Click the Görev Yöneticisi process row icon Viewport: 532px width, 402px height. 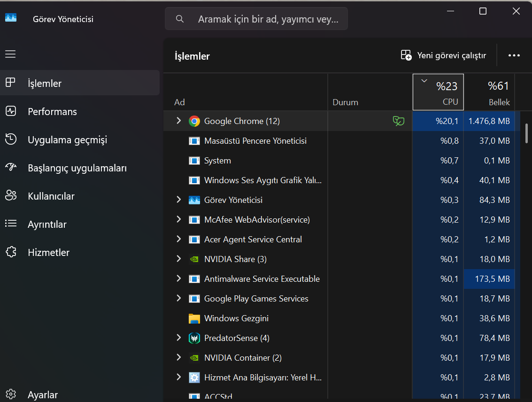click(x=194, y=200)
